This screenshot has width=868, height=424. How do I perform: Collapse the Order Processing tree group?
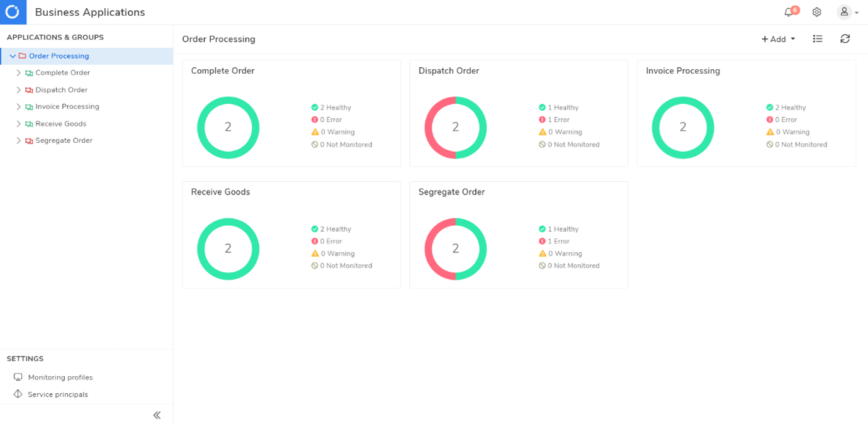coord(13,56)
